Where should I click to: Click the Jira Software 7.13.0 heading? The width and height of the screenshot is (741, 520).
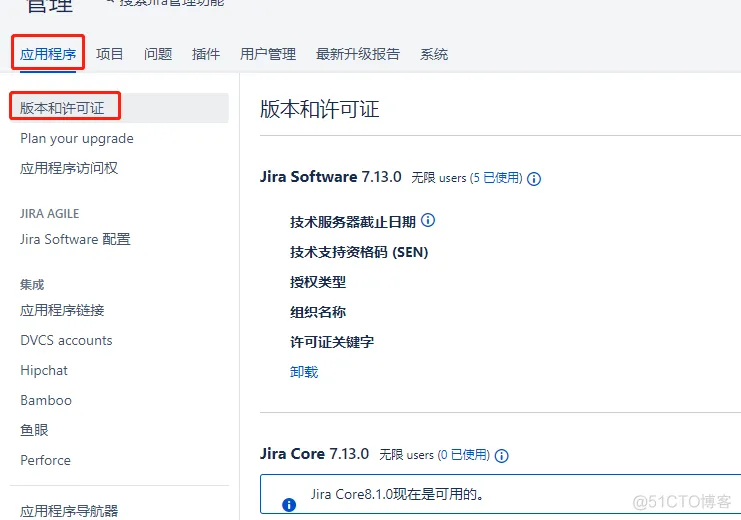(x=330, y=177)
